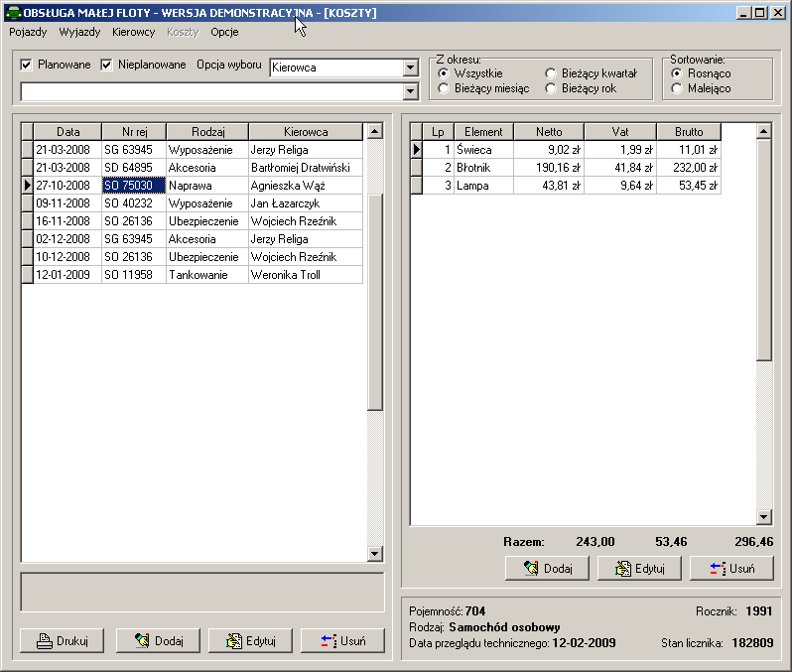The image size is (792, 672).
Task: Click the green car application icon in title bar
Action: tap(14, 13)
